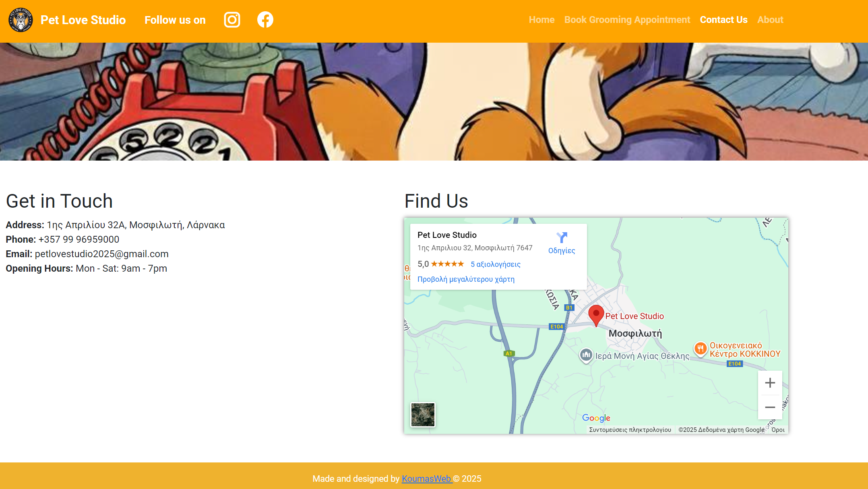Click the monastery marker icon on map
868x489 pixels.
586,355
